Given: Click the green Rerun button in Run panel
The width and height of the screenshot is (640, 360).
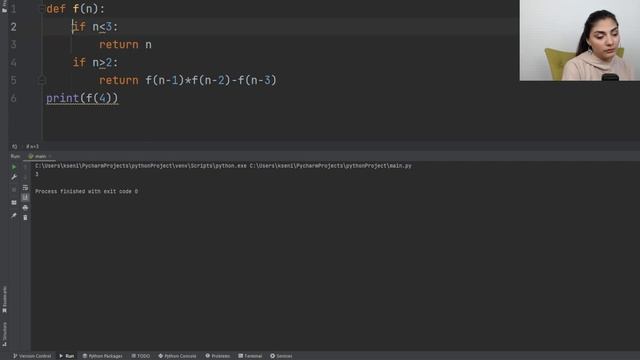Looking at the screenshot, I should [14, 167].
